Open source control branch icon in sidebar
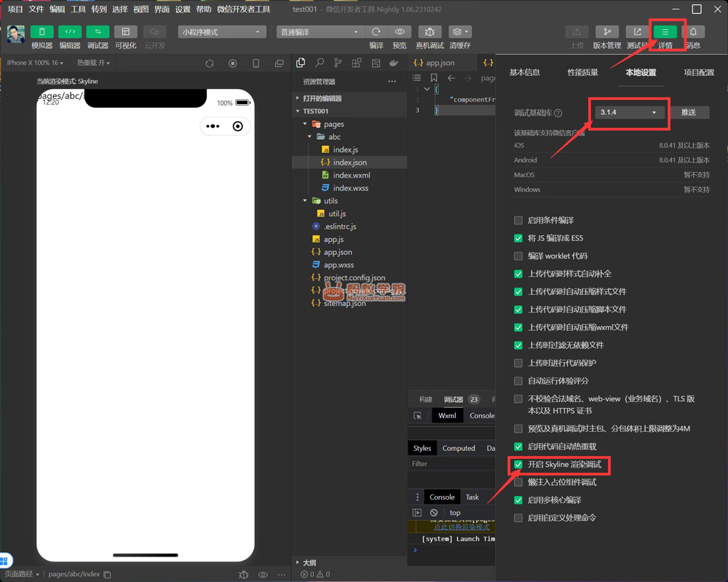The image size is (728, 582). tap(338, 63)
